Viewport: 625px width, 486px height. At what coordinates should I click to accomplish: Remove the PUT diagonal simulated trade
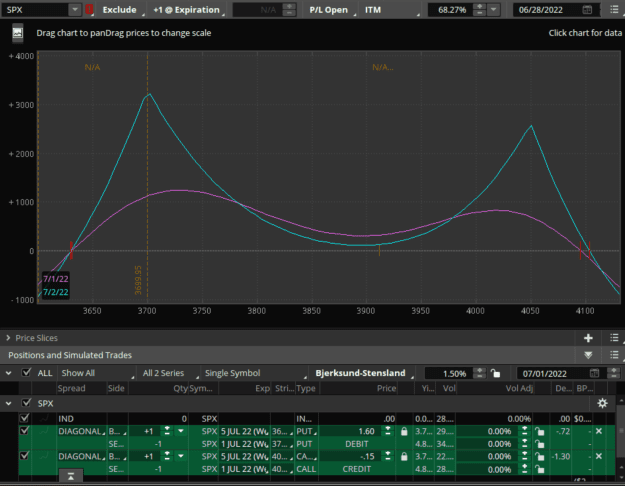pos(599,431)
